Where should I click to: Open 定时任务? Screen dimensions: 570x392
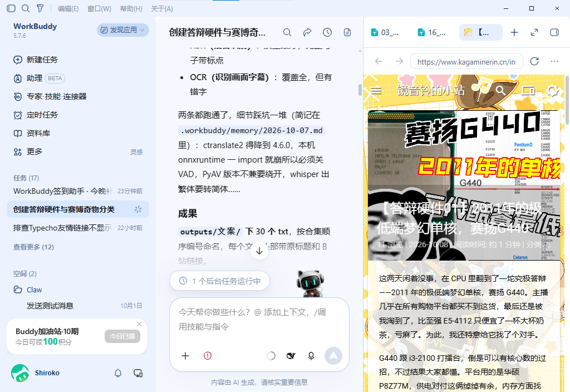click(x=36, y=115)
